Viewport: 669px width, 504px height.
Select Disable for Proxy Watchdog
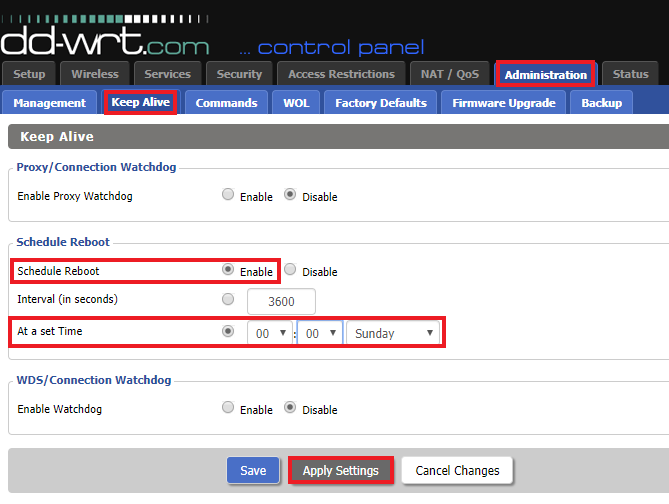tap(290, 195)
